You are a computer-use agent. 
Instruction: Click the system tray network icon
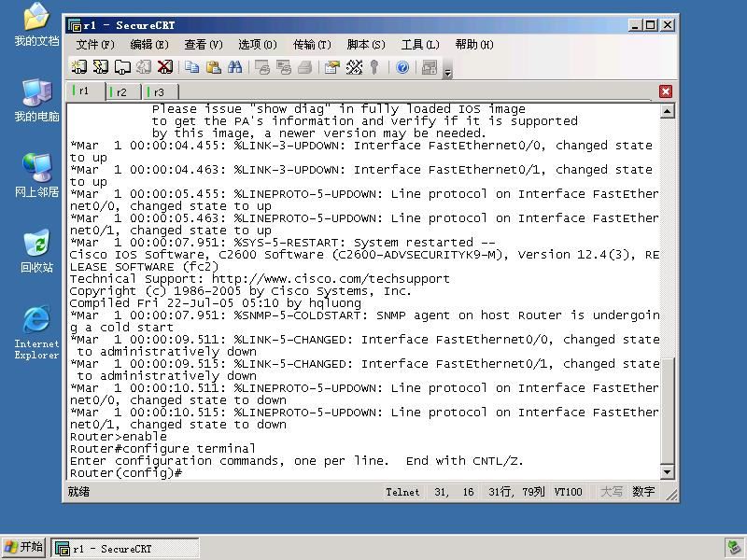tap(733, 548)
